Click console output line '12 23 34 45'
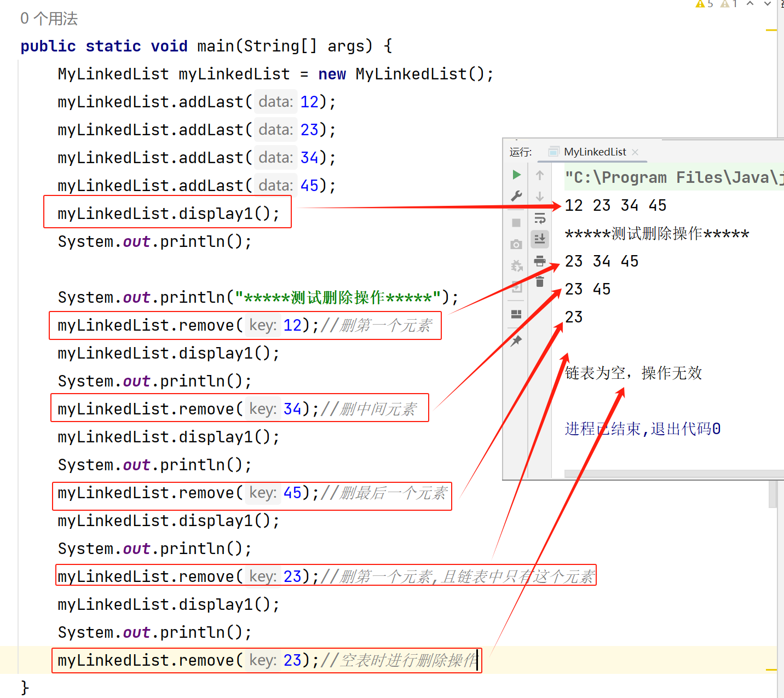Image resolution: width=784 pixels, height=698 pixels. (x=615, y=205)
